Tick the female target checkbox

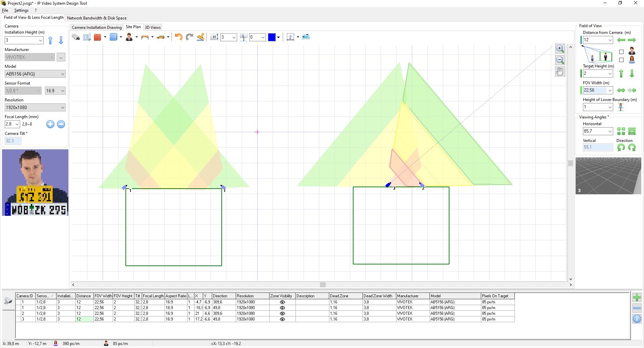[x=621, y=60]
